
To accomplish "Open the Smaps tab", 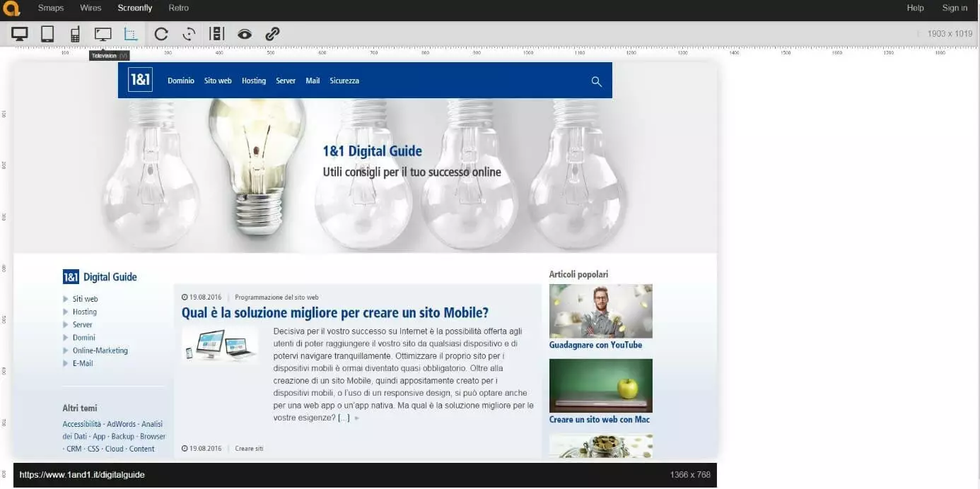I will click(51, 8).
